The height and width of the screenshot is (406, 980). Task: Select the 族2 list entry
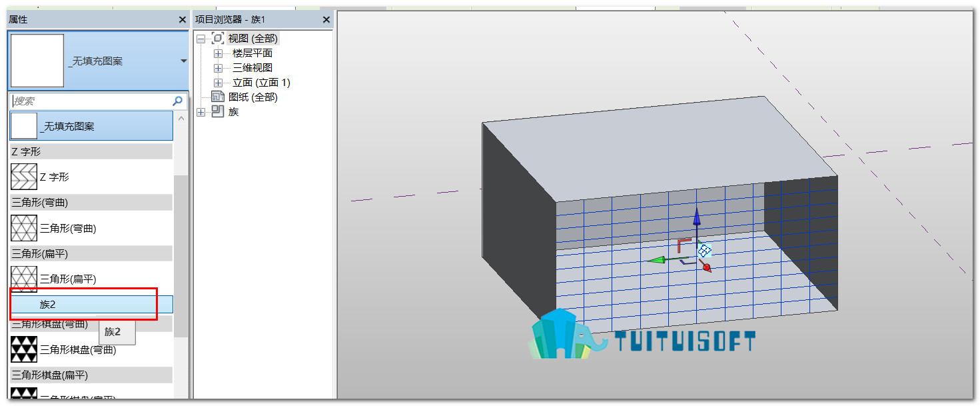tap(91, 305)
